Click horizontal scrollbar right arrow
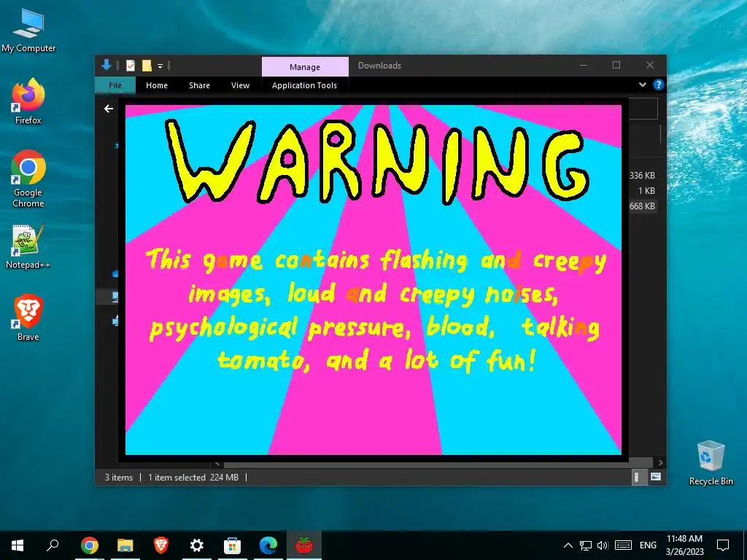This screenshot has height=560, width=747. 659,462
